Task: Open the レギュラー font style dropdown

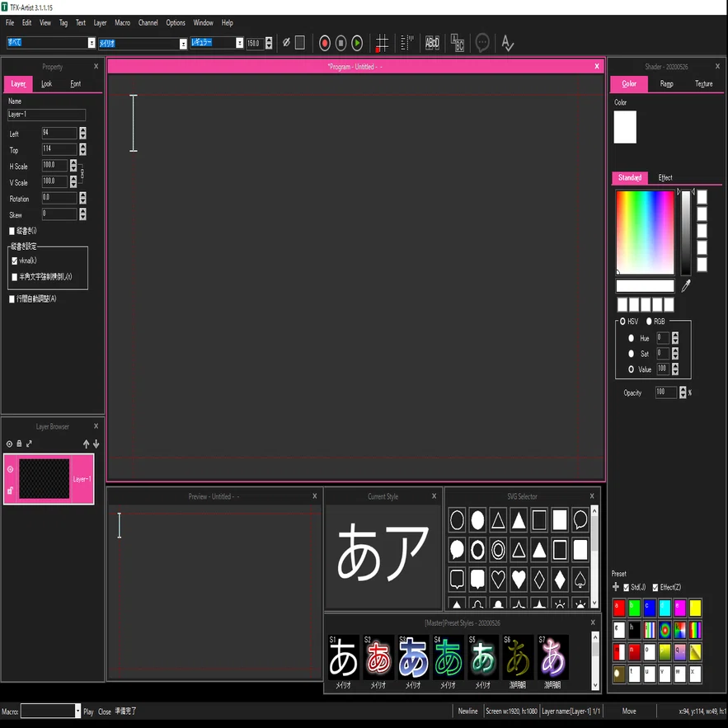Action: click(240, 43)
